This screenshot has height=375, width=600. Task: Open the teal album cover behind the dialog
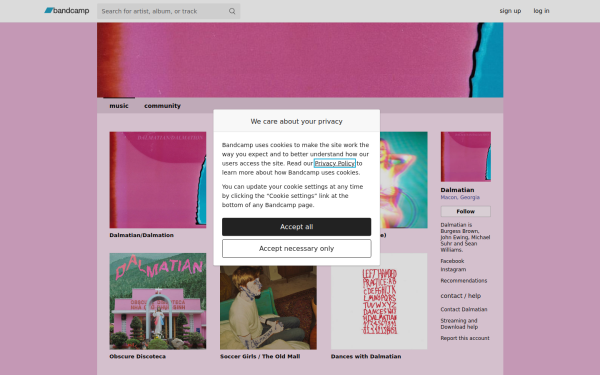(404, 180)
